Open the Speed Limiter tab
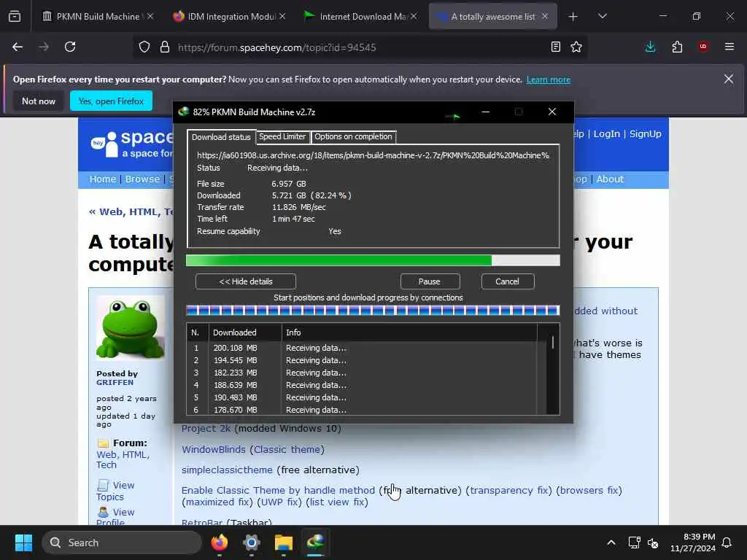 point(282,136)
